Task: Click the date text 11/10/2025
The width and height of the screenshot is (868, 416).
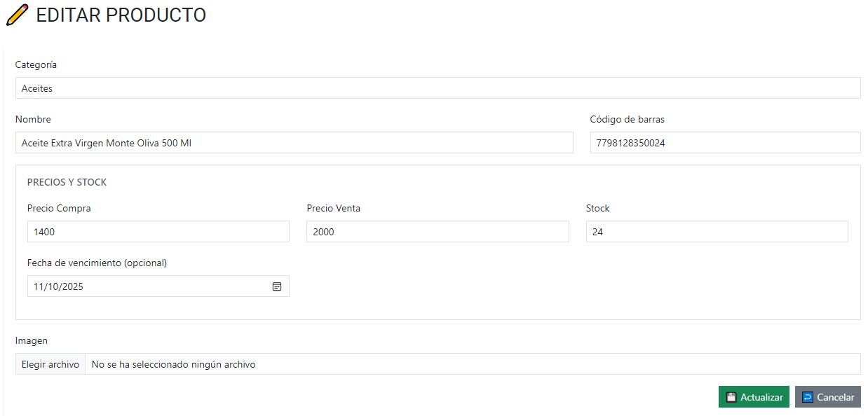Action: [x=58, y=286]
